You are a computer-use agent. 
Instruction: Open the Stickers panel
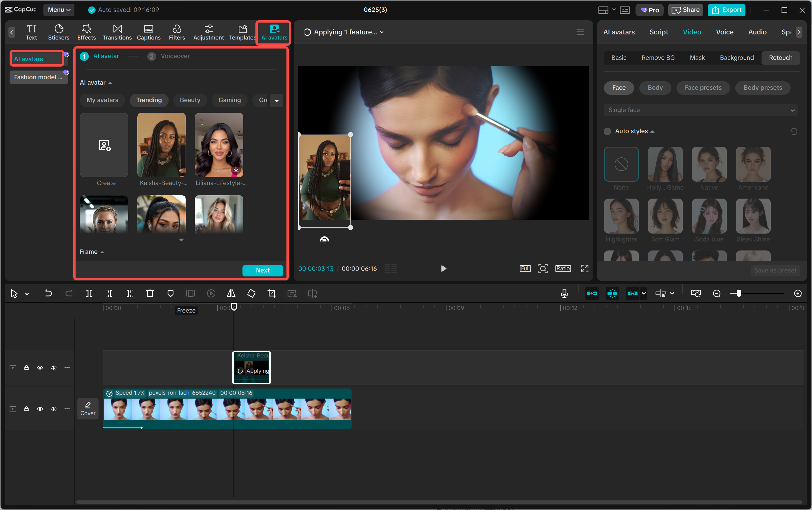tap(59, 32)
